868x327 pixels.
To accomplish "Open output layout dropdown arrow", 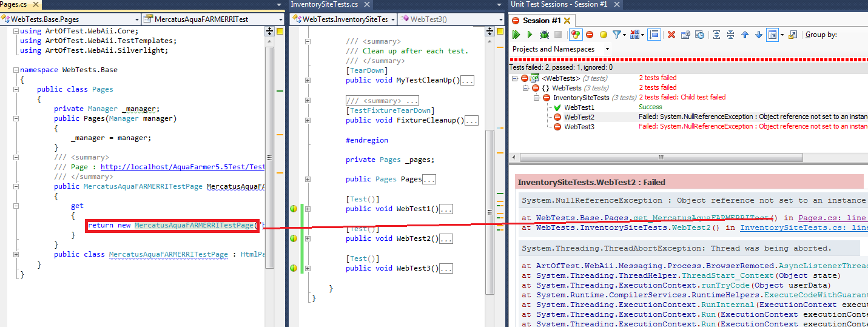I will [782, 35].
